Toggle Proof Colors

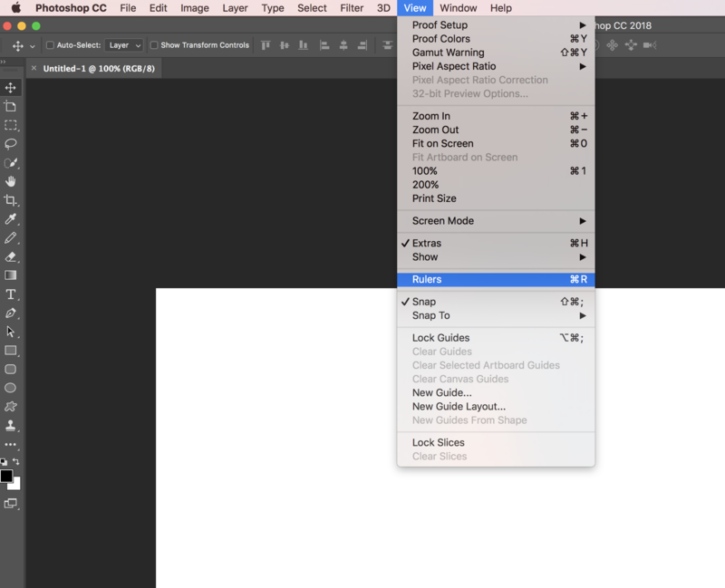click(496, 39)
